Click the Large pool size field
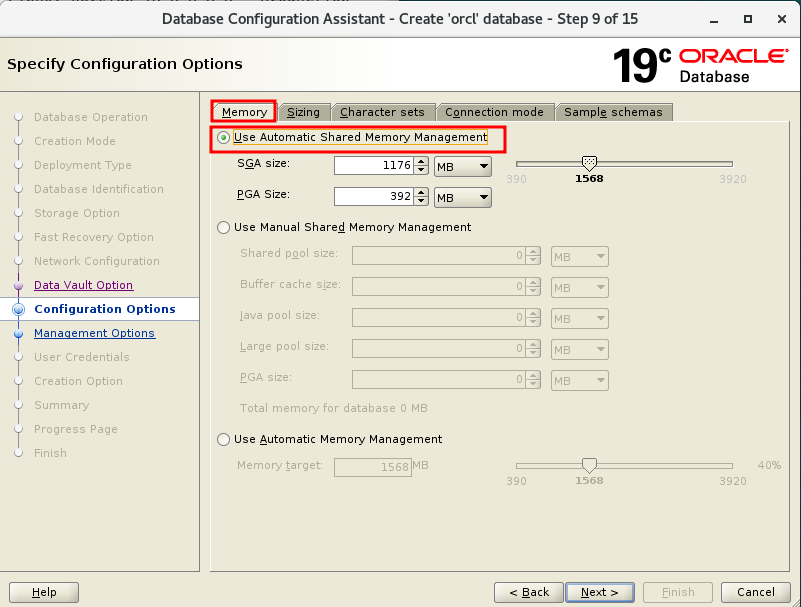The width and height of the screenshot is (801, 607). point(439,349)
